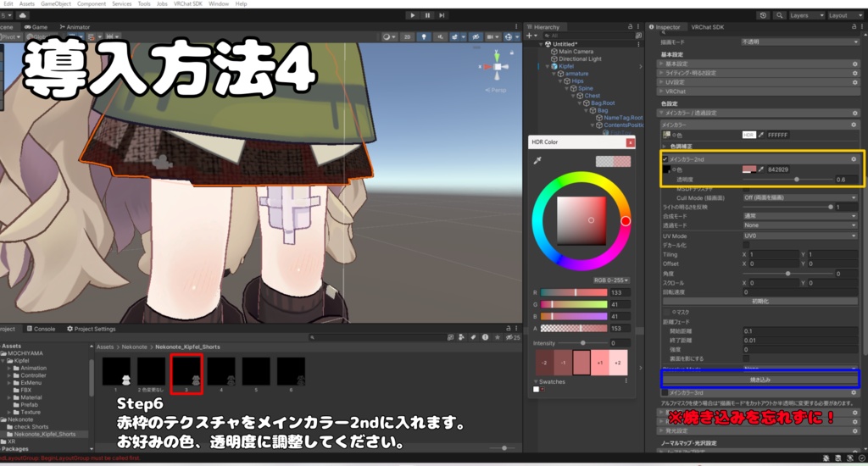Toggle the 裏面を影にする checkbox

(x=746, y=358)
